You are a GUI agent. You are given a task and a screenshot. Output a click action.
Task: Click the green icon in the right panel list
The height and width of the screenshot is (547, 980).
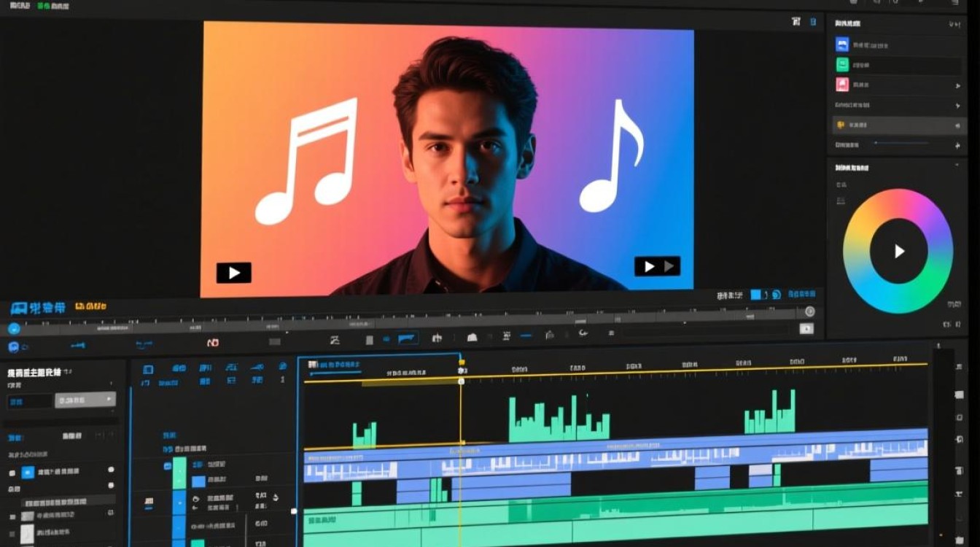coord(842,64)
